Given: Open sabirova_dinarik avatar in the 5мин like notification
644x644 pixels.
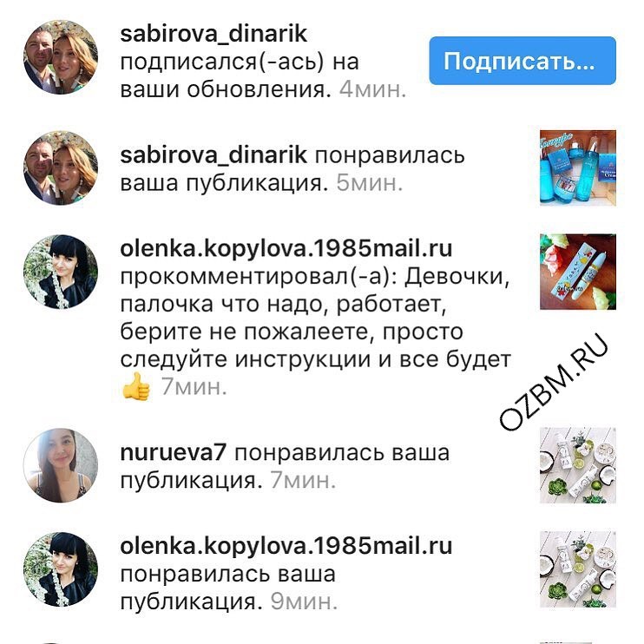Looking at the screenshot, I should tap(61, 168).
